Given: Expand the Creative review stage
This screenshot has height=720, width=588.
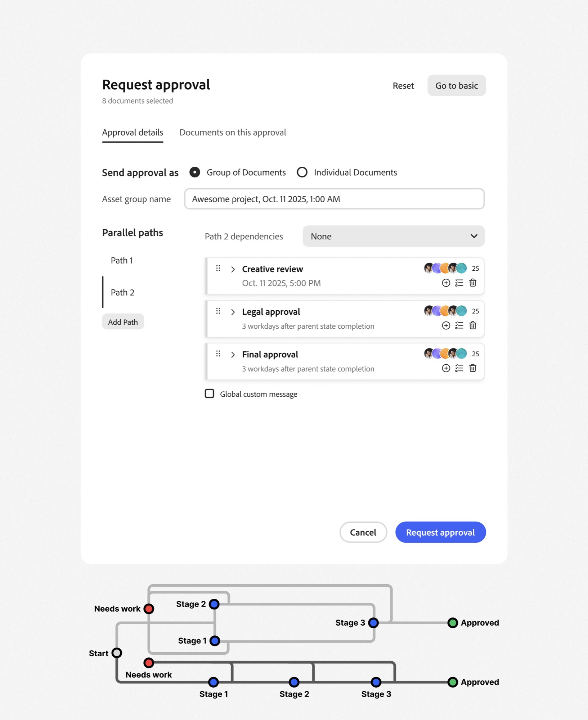Looking at the screenshot, I should click(x=233, y=269).
